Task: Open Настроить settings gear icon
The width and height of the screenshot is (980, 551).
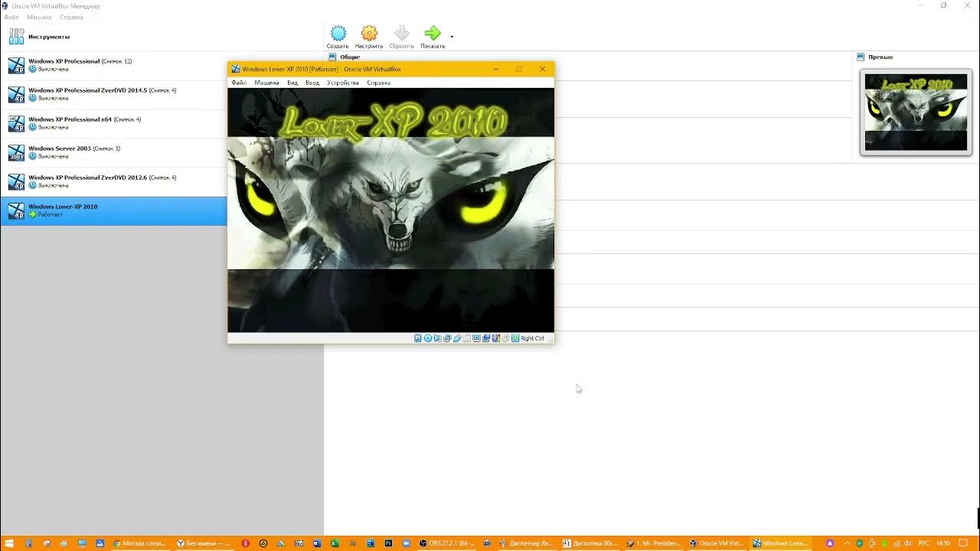Action: click(x=369, y=33)
